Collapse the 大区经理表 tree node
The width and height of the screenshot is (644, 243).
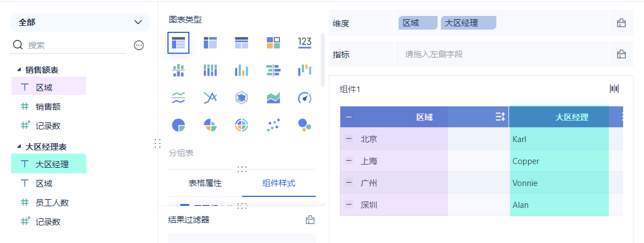click(x=19, y=146)
